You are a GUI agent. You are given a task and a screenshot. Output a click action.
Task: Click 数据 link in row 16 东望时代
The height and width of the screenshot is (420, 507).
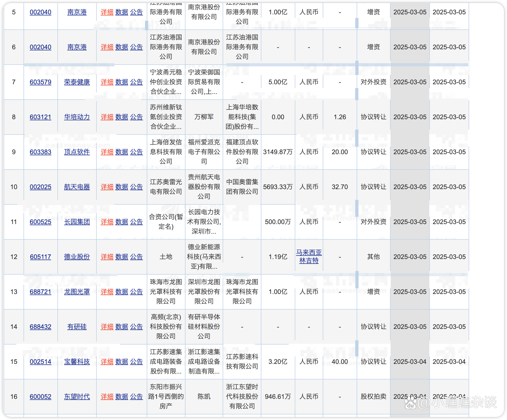[122, 397]
